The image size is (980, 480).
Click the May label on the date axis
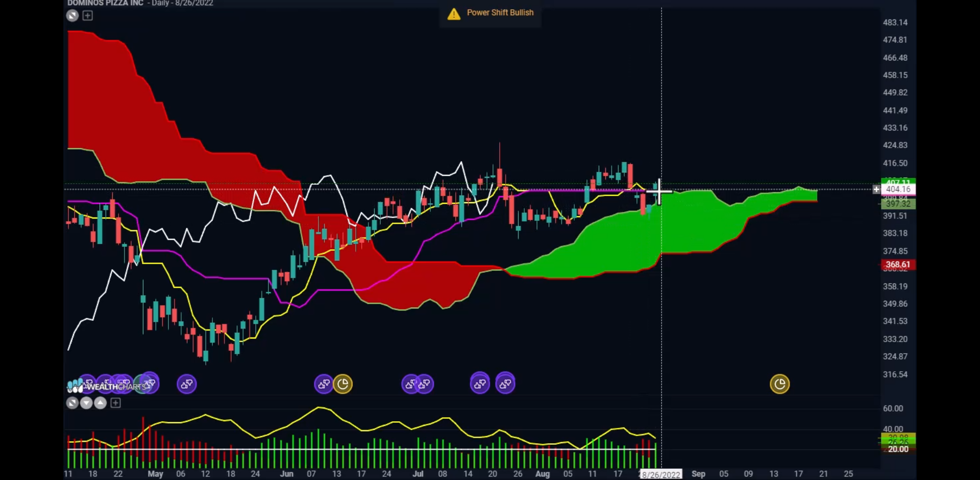[156, 474]
